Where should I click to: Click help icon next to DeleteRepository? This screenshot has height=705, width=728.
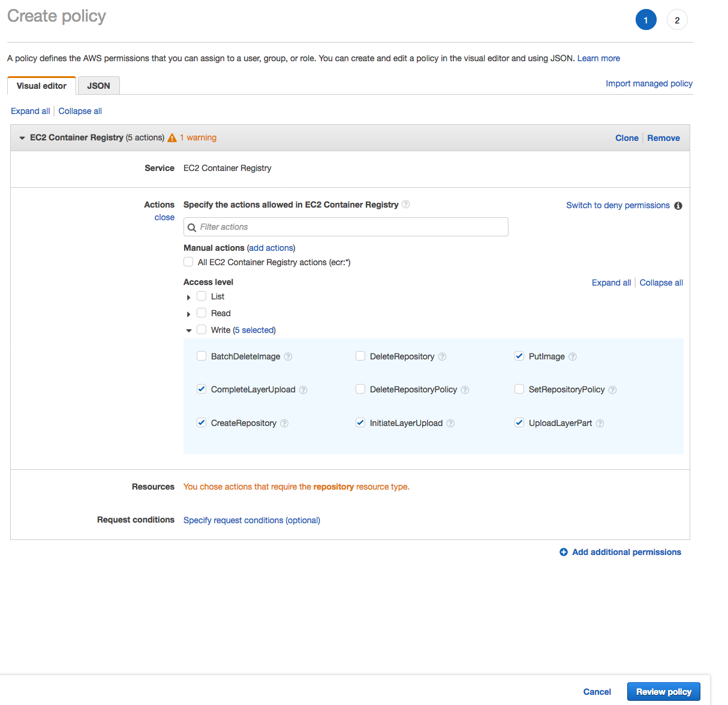(442, 356)
